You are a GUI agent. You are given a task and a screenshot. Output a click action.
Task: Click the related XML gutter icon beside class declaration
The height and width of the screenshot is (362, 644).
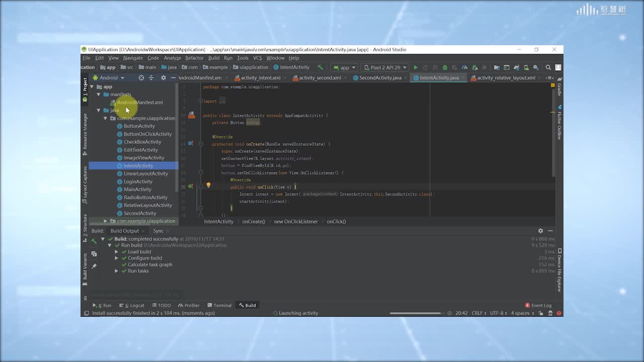[191, 116]
